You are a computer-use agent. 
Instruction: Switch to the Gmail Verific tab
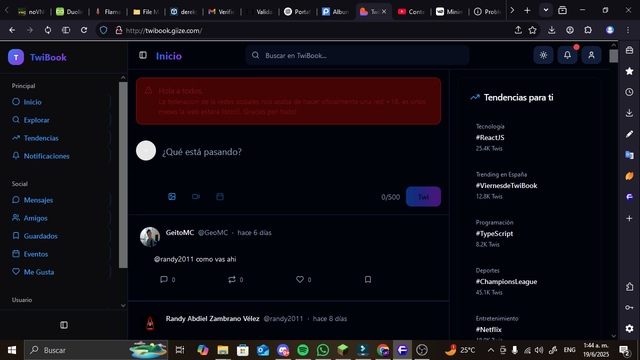(221, 12)
